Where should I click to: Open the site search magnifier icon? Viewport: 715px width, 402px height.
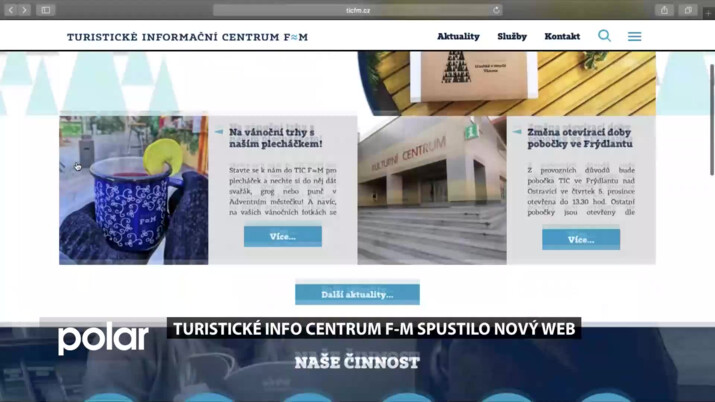click(604, 36)
